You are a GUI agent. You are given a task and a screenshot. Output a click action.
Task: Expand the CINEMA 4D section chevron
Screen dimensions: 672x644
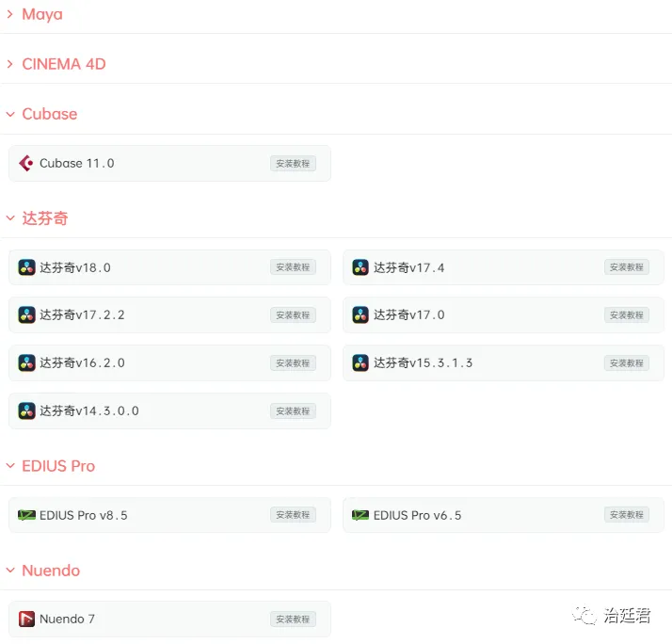coord(9,64)
